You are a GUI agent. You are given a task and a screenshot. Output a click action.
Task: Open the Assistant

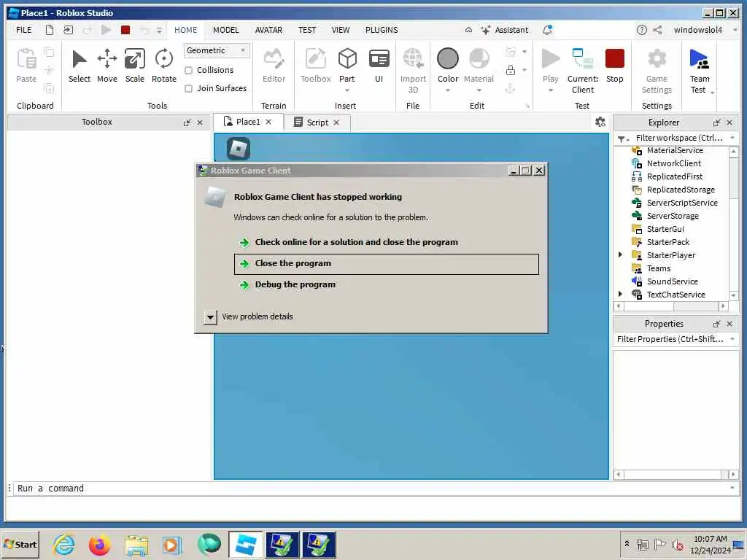tap(505, 30)
